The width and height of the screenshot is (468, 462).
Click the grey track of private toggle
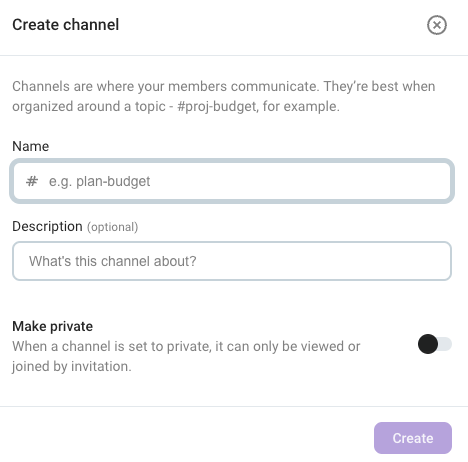click(445, 344)
